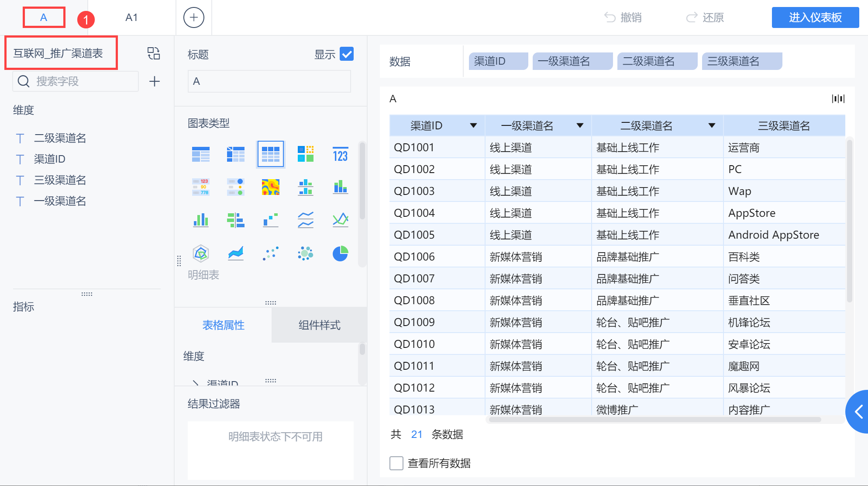
Task: Select the pie chart type icon
Action: pyautogui.click(x=340, y=253)
